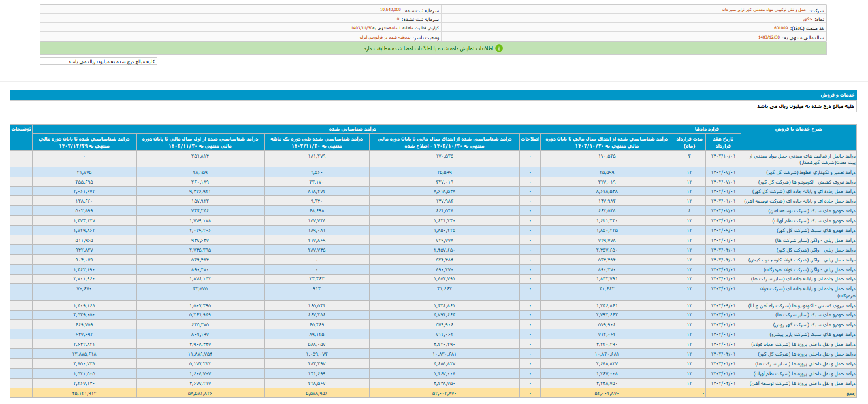Click the 'توضیحات' column header

tap(21, 129)
